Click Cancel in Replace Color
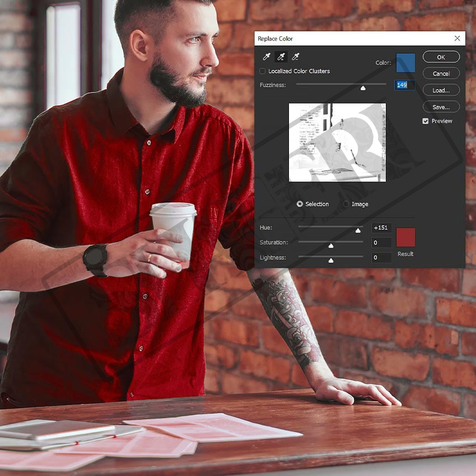 coord(441,73)
